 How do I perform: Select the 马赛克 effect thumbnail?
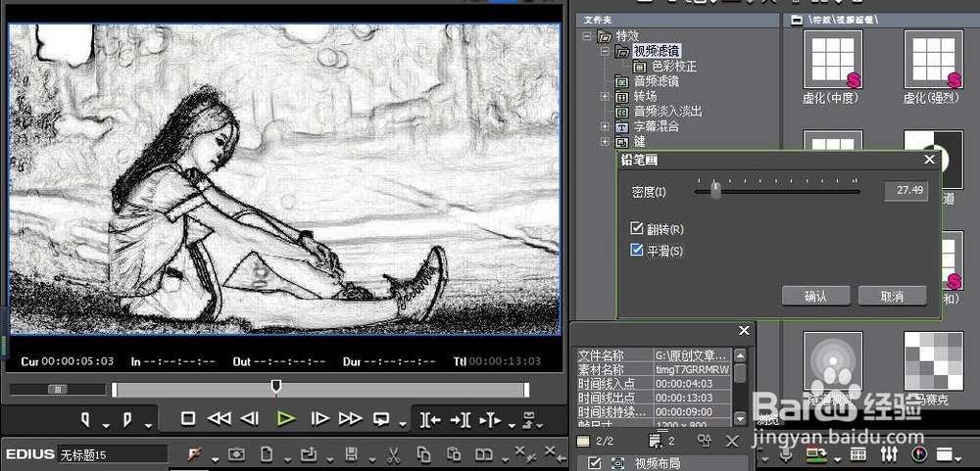click(933, 360)
